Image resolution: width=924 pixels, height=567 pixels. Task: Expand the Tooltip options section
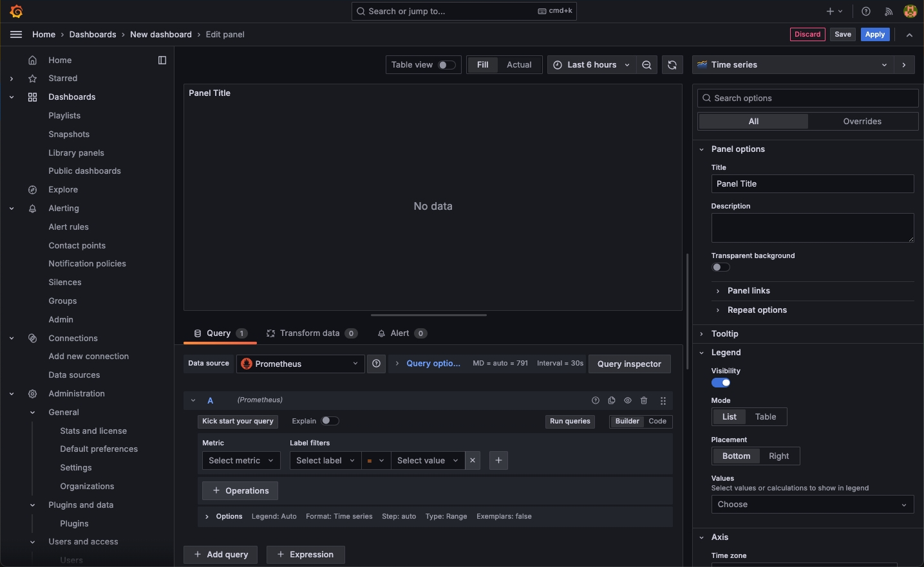[x=724, y=334]
